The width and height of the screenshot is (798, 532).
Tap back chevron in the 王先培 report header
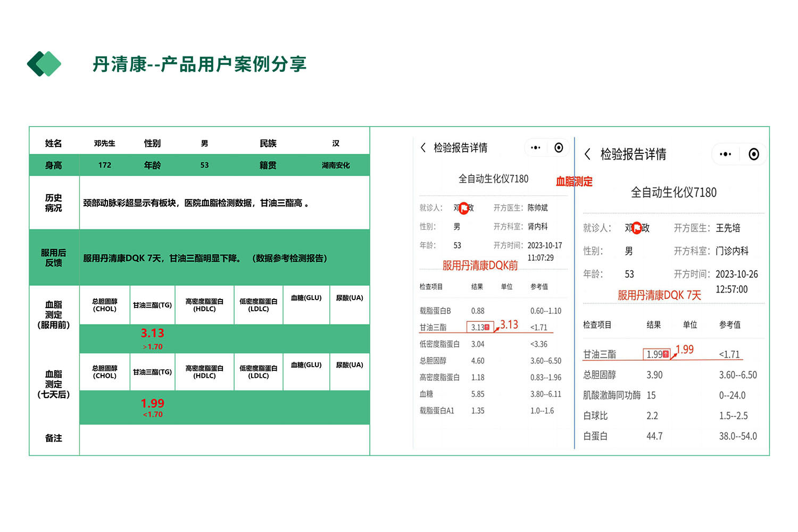click(587, 154)
